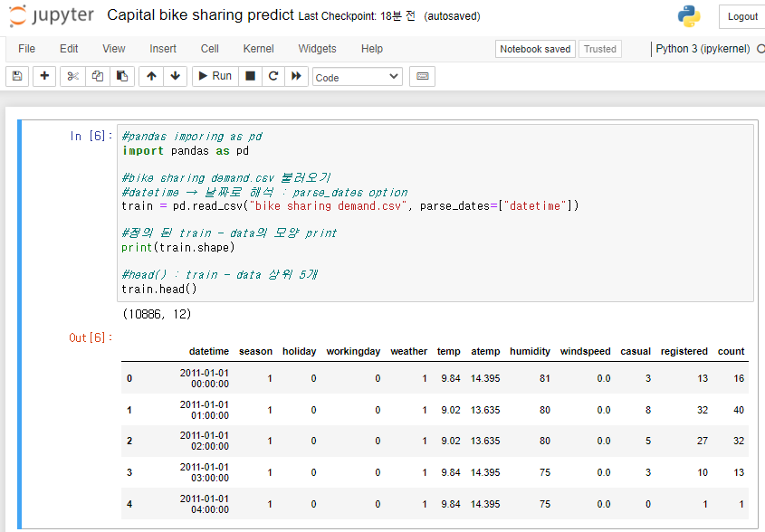Click the datetime column header
This screenshot has height=532, width=765.
coord(209,351)
